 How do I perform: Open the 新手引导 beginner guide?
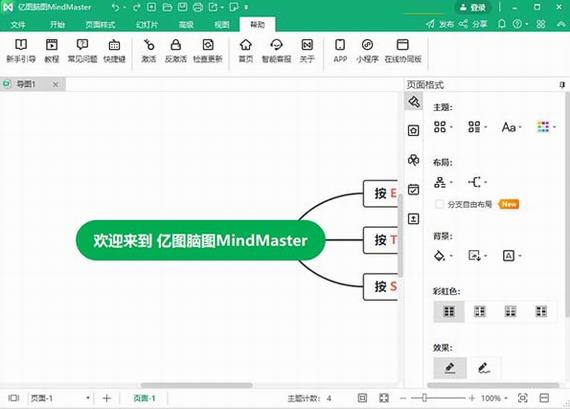21,51
